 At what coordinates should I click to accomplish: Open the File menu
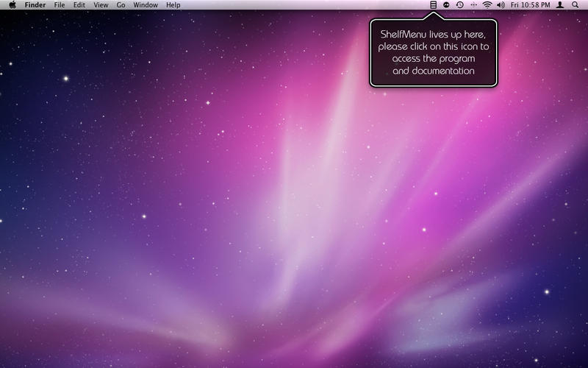(60, 5)
